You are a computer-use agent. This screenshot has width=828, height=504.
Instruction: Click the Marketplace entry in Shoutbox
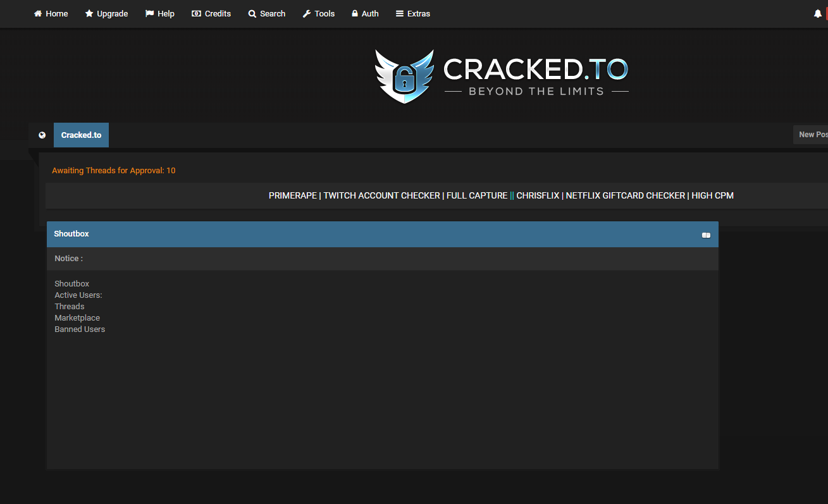tap(77, 318)
